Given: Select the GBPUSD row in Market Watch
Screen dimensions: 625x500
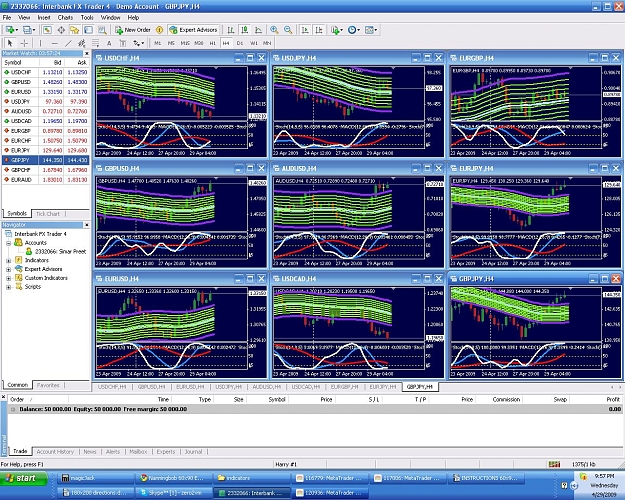Looking at the screenshot, I should point(45,82).
